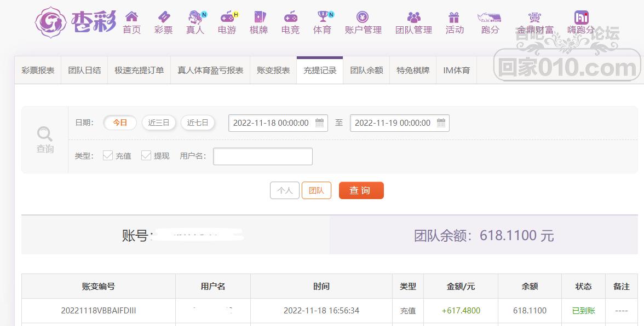Select the 近七日 date range option
This screenshot has height=326, width=644.
pyautogui.click(x=198, y=123)
